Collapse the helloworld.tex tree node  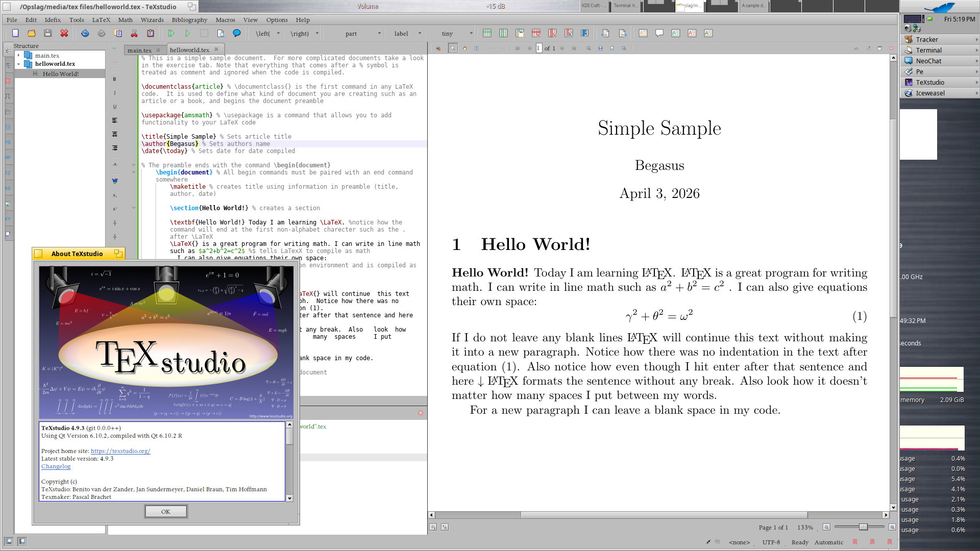click(x=19, y=64)
